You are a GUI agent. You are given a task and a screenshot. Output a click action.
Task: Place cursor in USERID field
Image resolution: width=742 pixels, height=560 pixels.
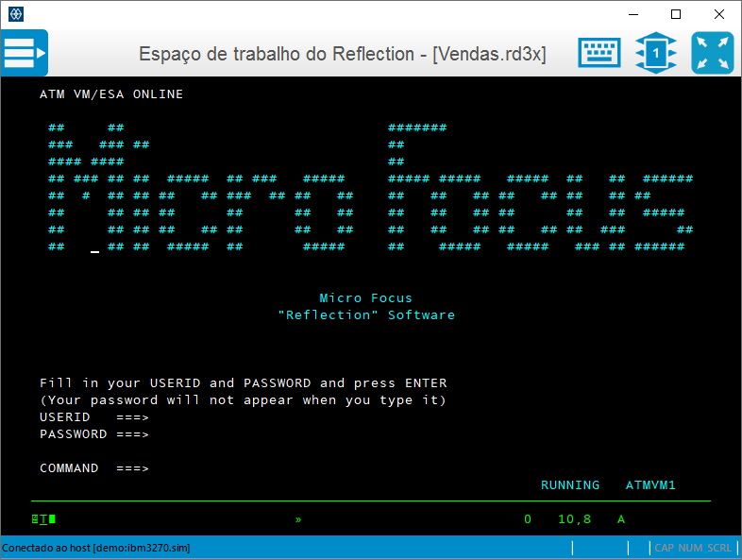(189, 417)
